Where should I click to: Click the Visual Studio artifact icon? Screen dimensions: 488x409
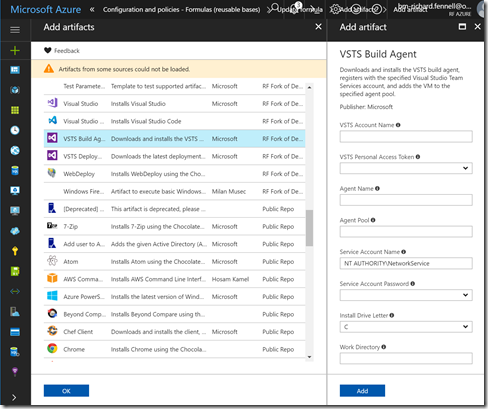(52, 103)
